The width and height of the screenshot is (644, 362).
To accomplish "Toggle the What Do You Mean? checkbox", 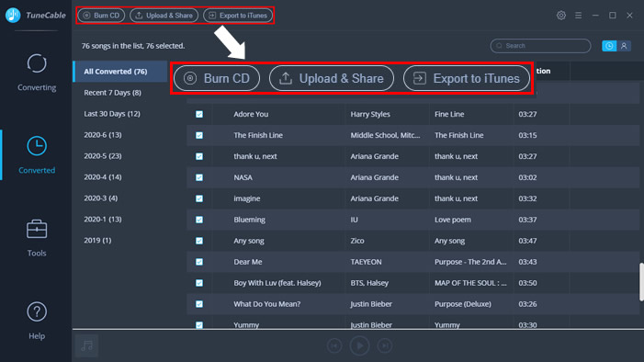I will 199,304.
